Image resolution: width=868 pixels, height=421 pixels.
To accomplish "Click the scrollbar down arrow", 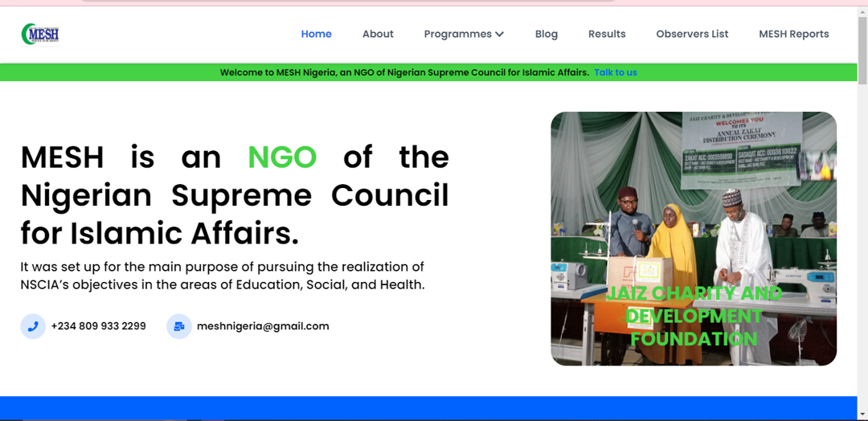I will click(x=862, y=413).
